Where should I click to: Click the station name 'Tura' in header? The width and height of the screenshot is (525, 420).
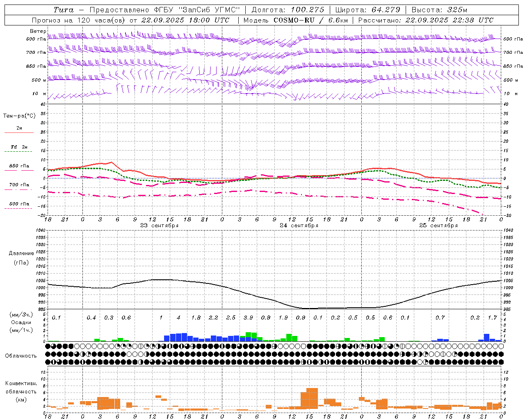64,10
